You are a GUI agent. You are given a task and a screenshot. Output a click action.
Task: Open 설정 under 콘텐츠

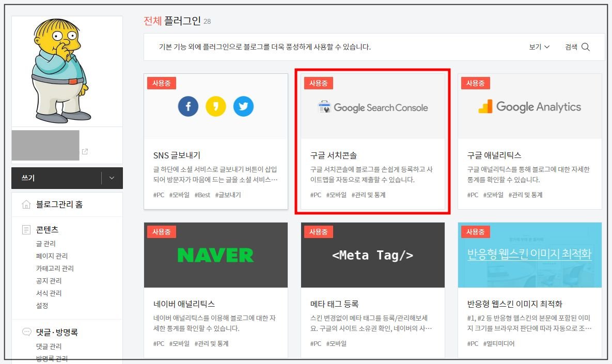pyautogui.click(x=42, y=306)
